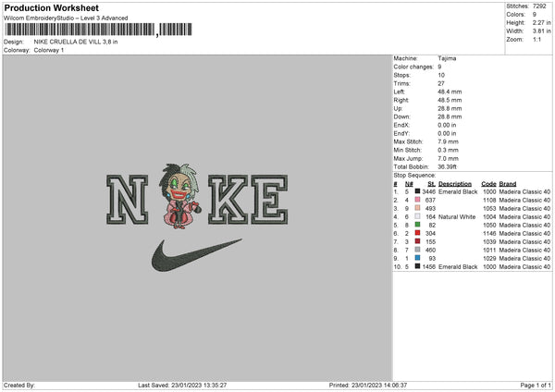Click the Max Stitch value '7.9 mm'
The height and width of the screenshot is (392, 555).
pyautogui.click(x=448, y=141)
